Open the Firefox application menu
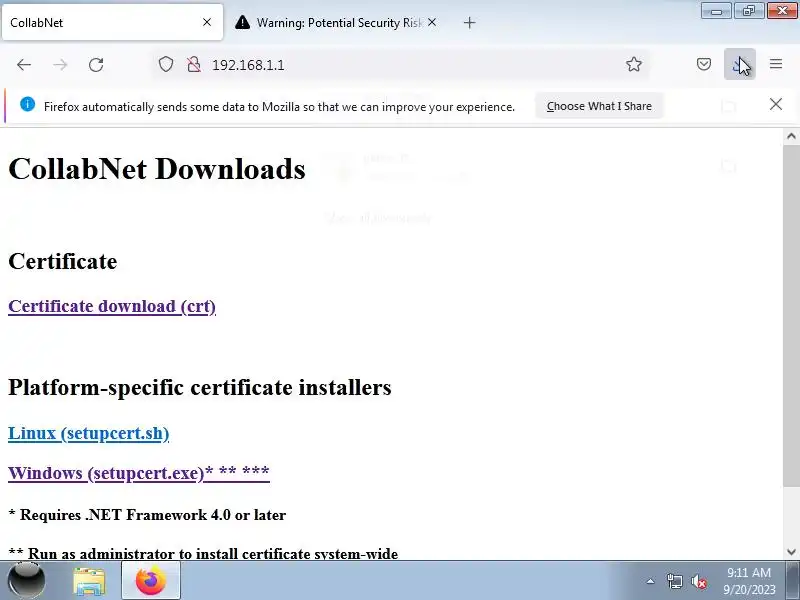The image size is (800, 600). click(x=776, y=64)
